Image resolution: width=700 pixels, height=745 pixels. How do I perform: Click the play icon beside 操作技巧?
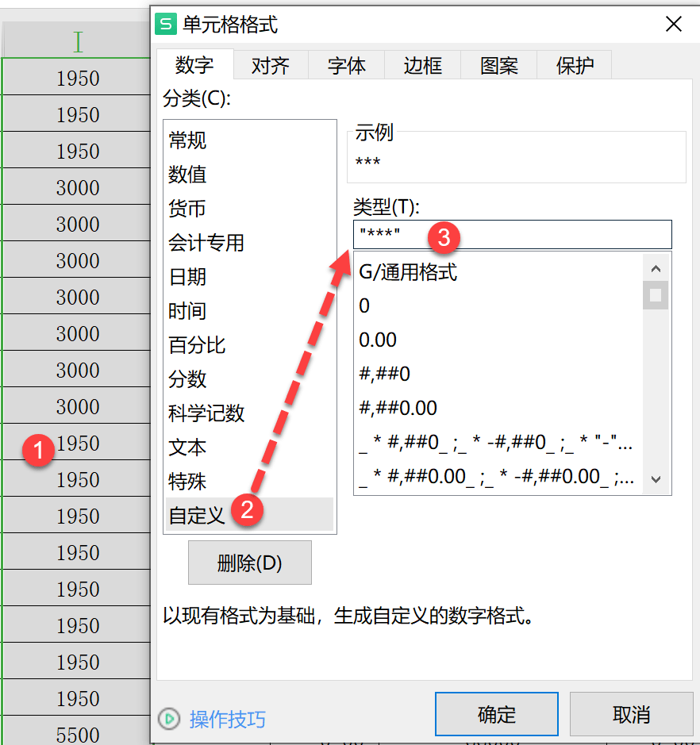coord(169,719)
